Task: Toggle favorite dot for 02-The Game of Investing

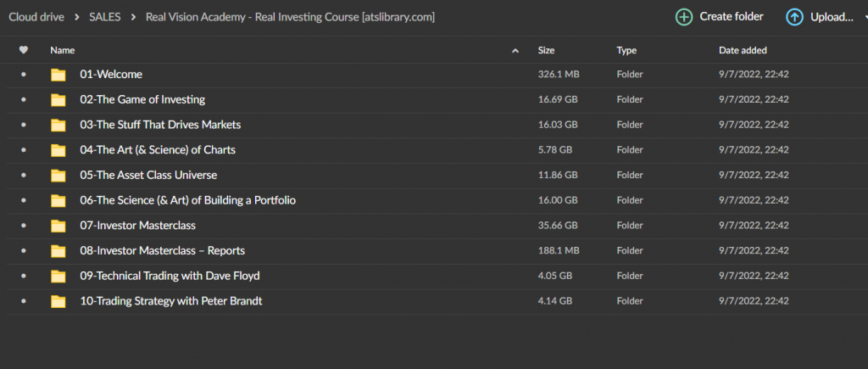Action: (23, 100)
